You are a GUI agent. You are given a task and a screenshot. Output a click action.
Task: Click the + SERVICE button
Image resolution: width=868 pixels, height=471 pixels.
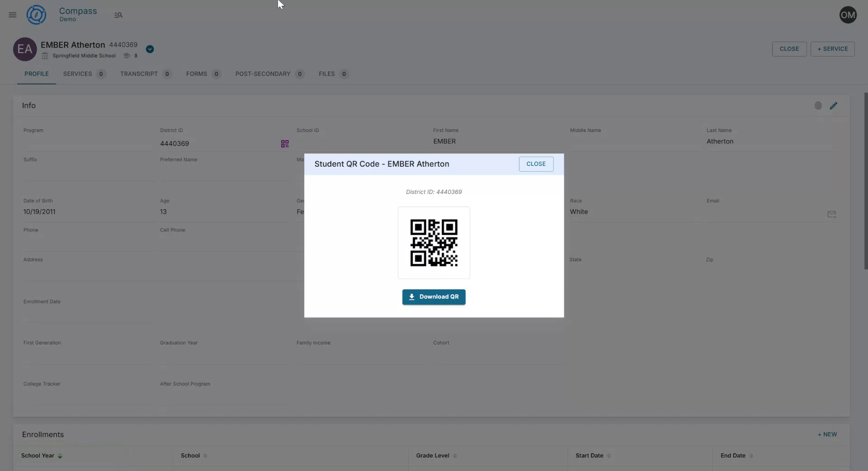click(x=832, y=49)
